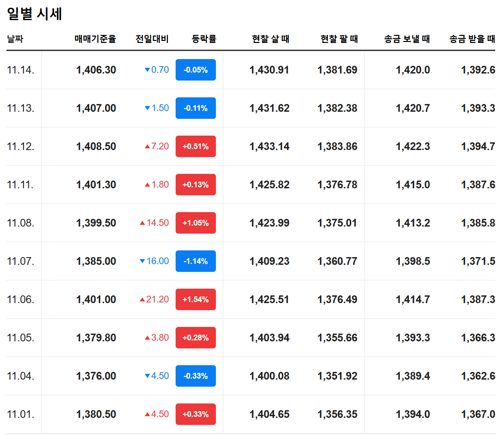Click the +0.13% change badge for 11.11.

click(195, 185)
